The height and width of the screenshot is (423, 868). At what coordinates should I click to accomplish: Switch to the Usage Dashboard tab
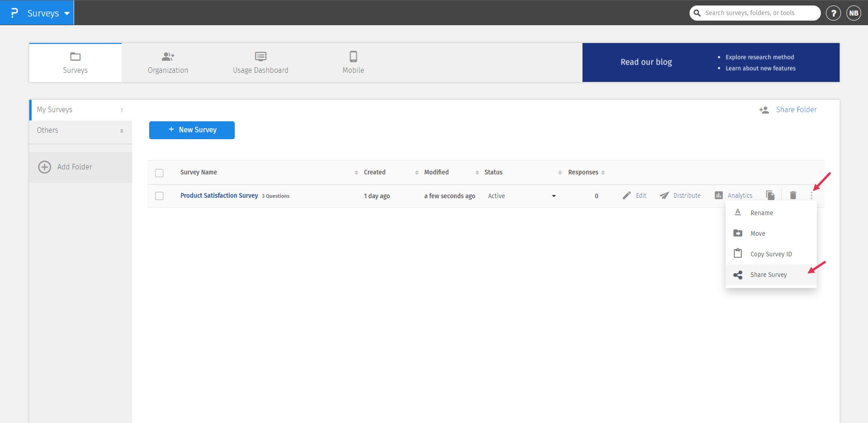pos(260,63)
